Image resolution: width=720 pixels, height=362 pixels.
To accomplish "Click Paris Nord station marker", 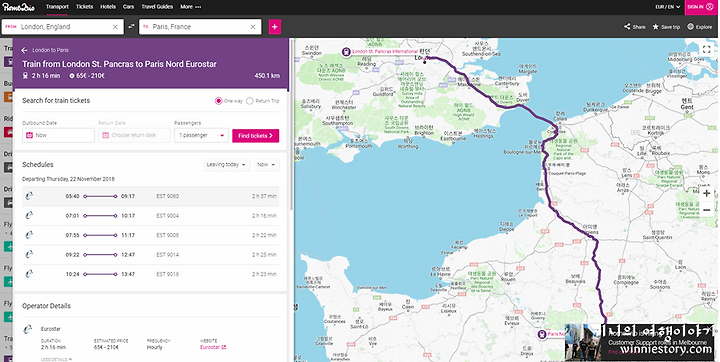I will click(x=541, y=334).
